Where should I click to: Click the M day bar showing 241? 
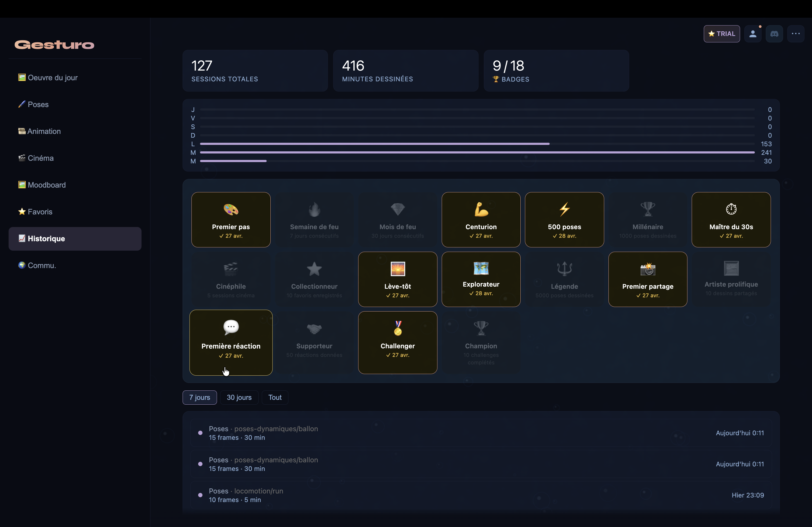(x=477, y=152)
